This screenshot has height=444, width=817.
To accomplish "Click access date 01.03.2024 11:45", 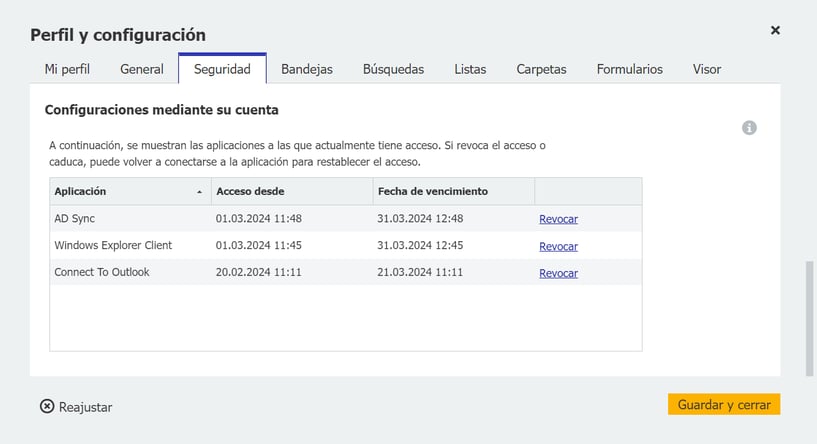I will coord(259,245).
